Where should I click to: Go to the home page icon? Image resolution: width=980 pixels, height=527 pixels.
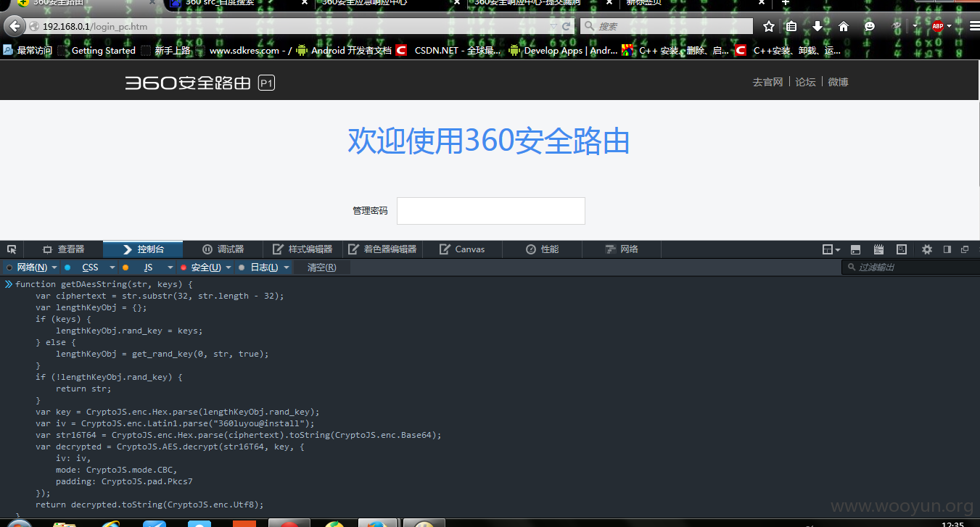(x=843, y=26)
